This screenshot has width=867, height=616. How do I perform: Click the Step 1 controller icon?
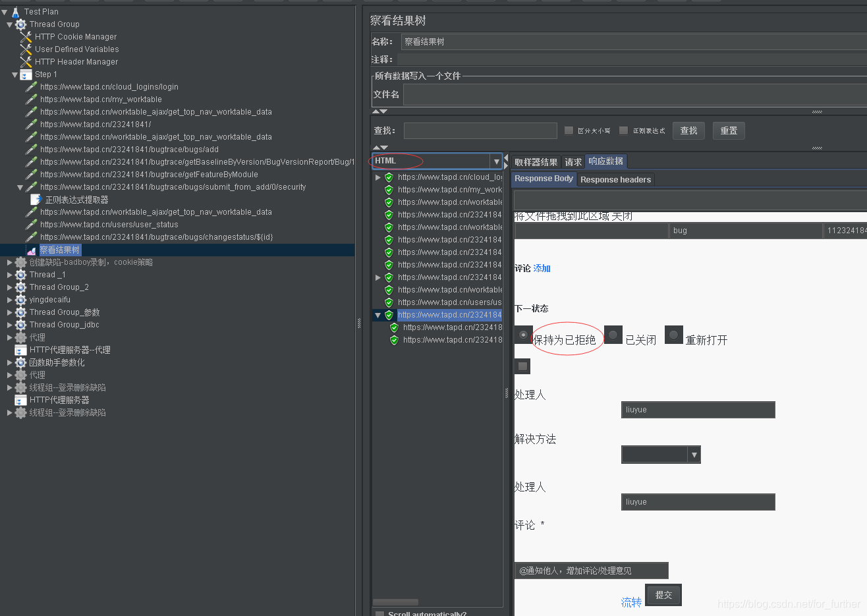pyautogui.click(x=26, y=74)
